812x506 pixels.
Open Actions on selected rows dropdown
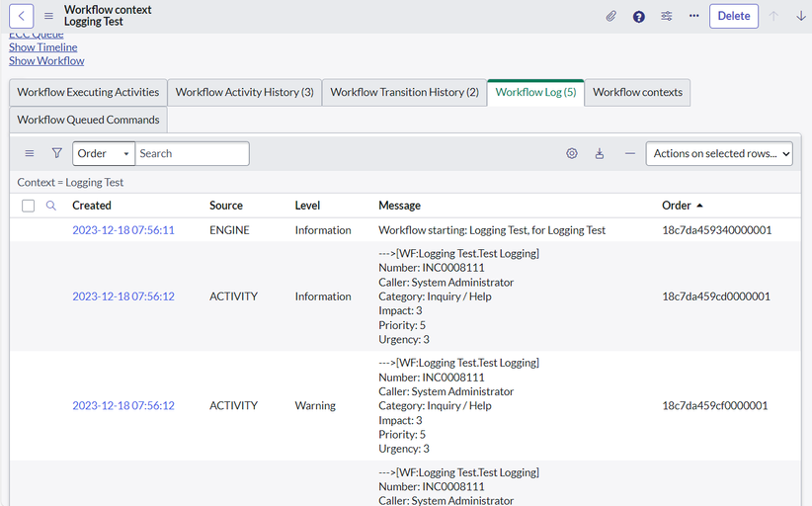(719, 154)
